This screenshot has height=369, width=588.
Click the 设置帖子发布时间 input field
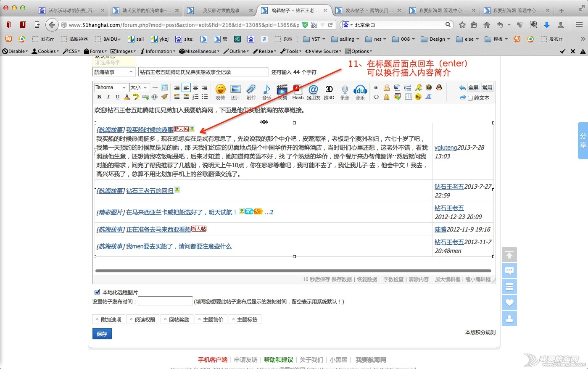(x=165, y=301)
